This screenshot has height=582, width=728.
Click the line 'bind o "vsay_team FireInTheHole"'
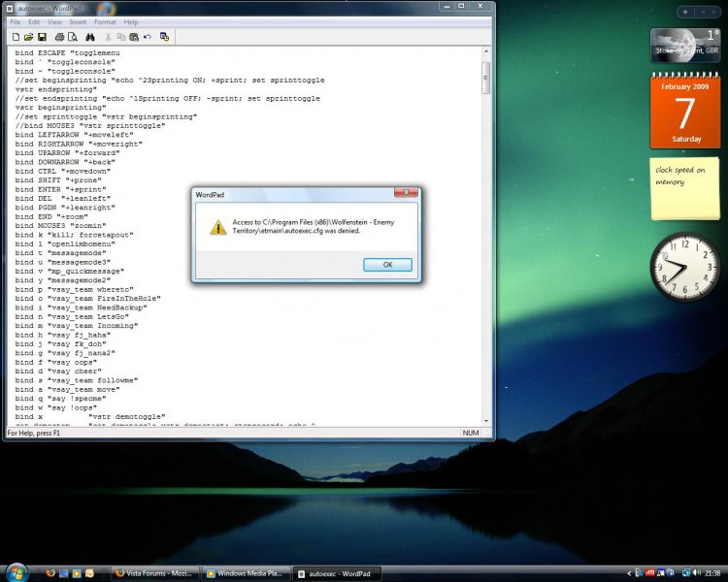coord(87,299)
